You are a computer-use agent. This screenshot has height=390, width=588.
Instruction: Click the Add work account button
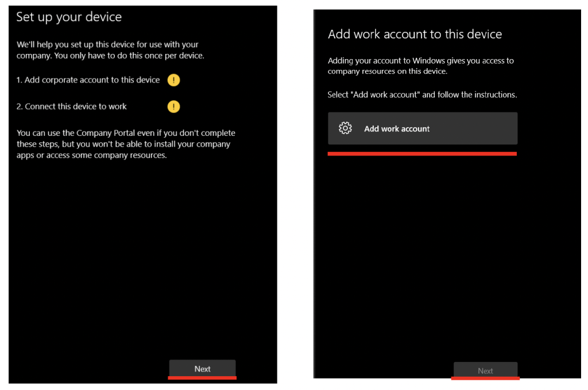pyautogui.click(x=423, y=128)
